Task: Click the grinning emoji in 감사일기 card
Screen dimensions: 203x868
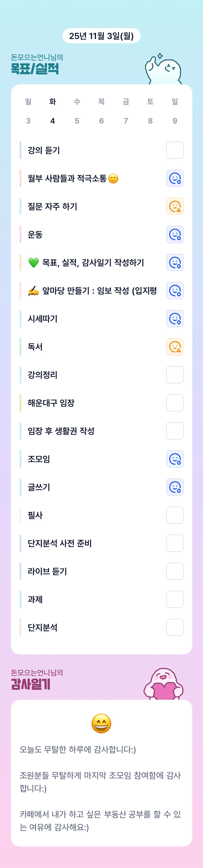Action: (x=101, y=723)
